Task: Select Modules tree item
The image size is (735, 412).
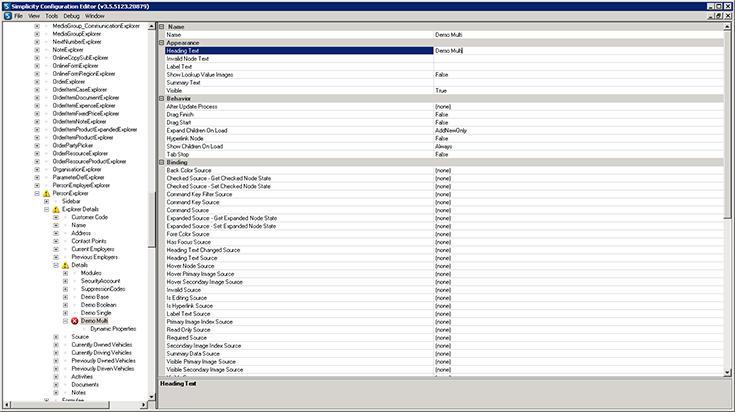Action: pyautogui.click(x=91, y=273)
